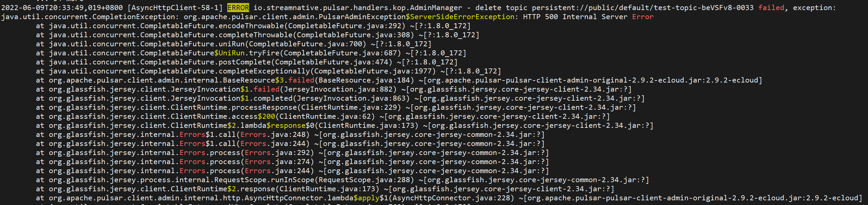Click the CompletableFuture$UniRun.tryFire stack line

[x=251, y=53]
